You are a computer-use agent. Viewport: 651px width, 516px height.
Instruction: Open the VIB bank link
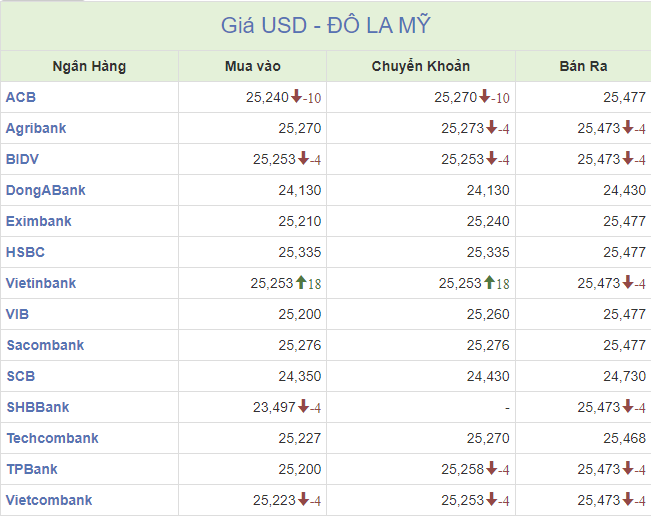(17, 314)
